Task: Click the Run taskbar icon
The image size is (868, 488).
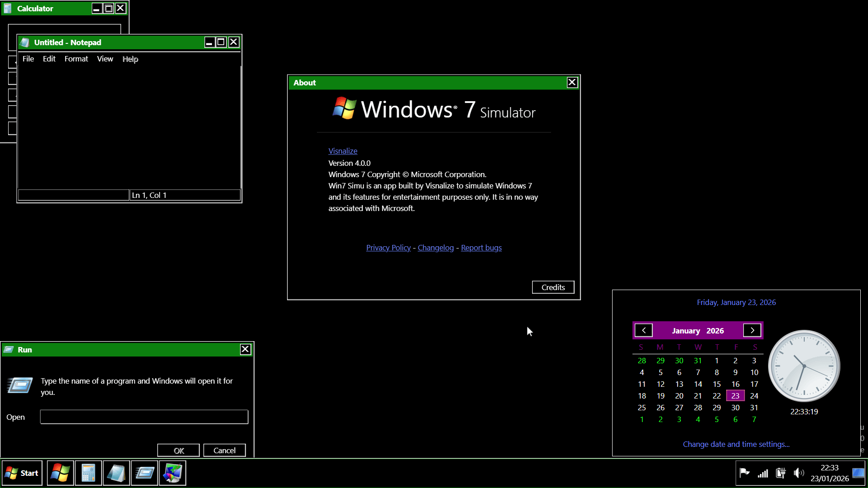Action: (x=144, y=473)
